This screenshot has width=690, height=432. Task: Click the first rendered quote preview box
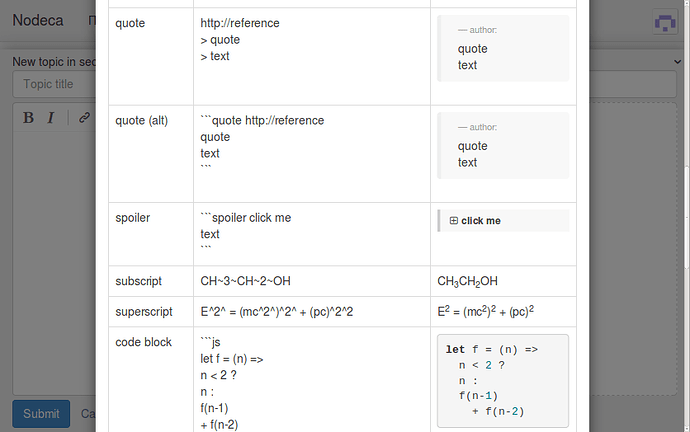pos(503,48)
